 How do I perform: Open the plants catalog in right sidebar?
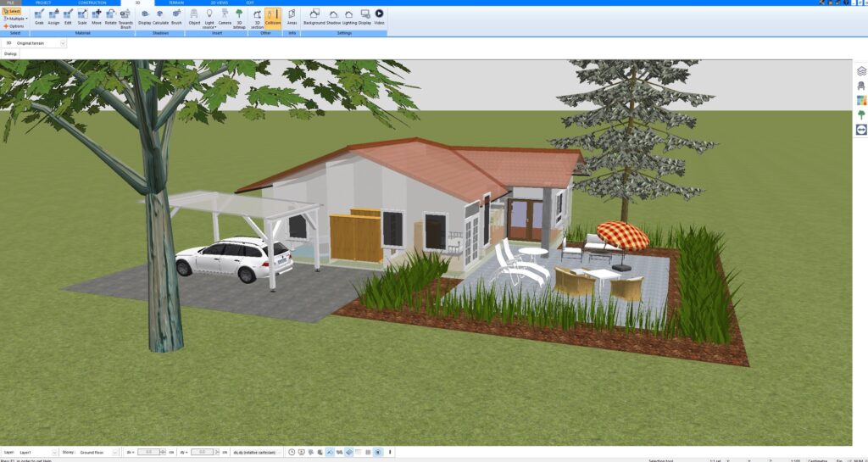click(x=861, y=114)
